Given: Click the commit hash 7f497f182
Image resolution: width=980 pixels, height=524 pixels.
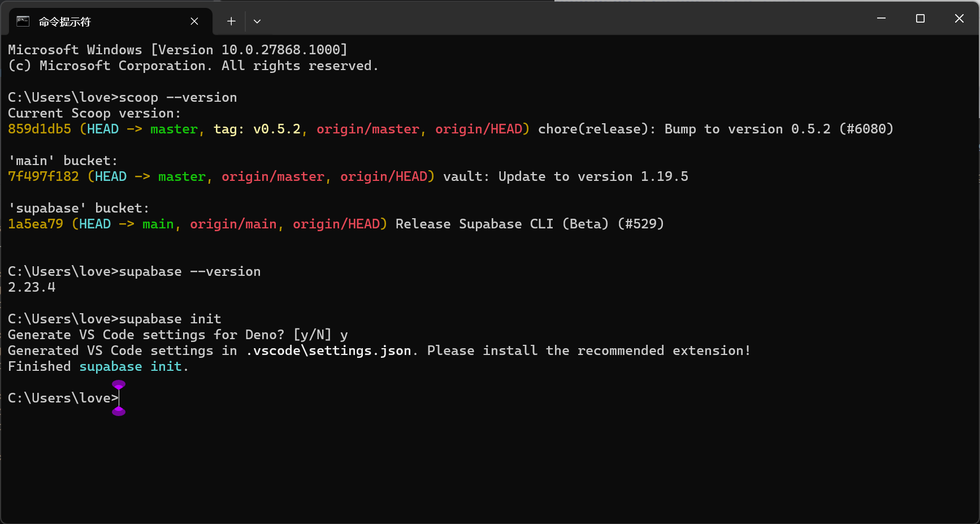Looking at the screenshot, I should [44, 176].
